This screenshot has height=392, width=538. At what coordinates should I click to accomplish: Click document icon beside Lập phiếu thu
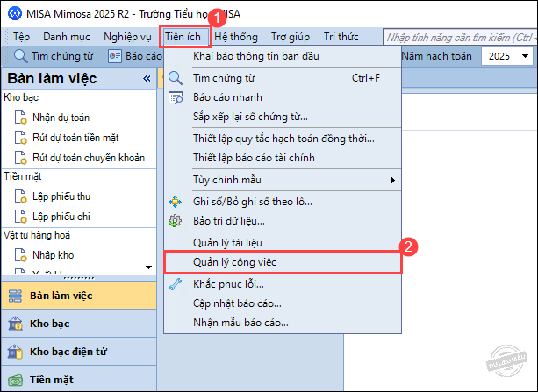click(x=20, y=196)
